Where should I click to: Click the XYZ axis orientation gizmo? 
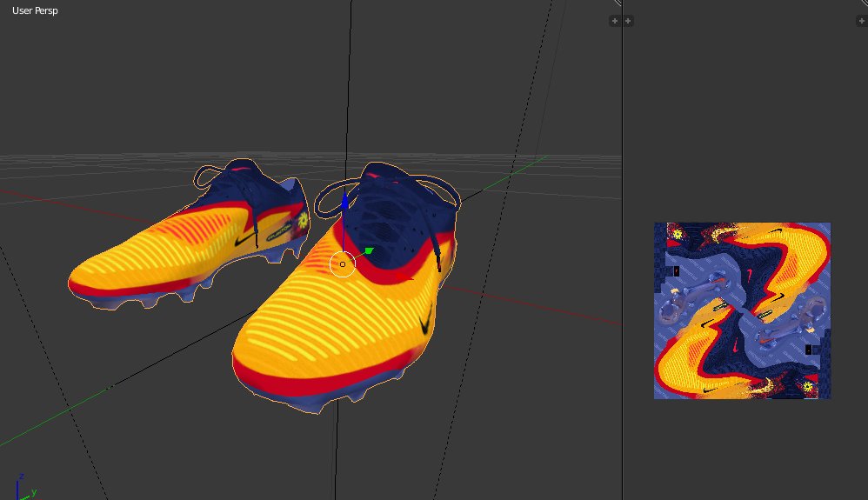pyautogui.click(x=25, y=487)
